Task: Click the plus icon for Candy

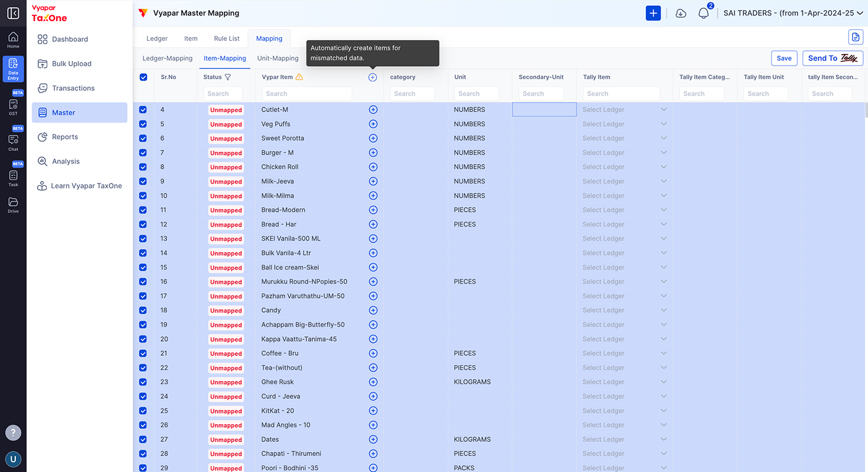Action: point(373,310)
